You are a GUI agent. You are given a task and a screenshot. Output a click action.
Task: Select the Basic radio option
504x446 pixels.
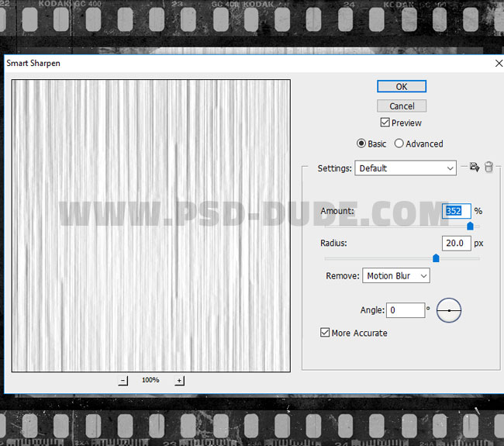click(361, 143)
